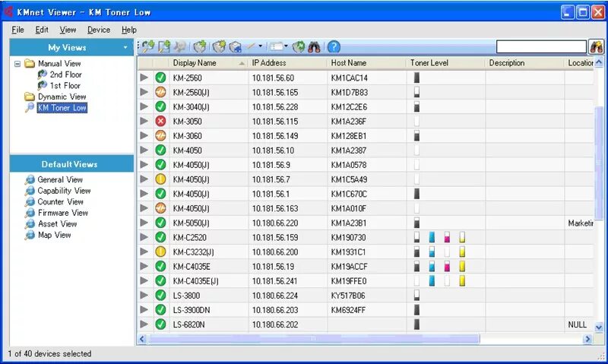Collapse the Manual View tree node
The image size is (608, 364).
coord(17,64)
